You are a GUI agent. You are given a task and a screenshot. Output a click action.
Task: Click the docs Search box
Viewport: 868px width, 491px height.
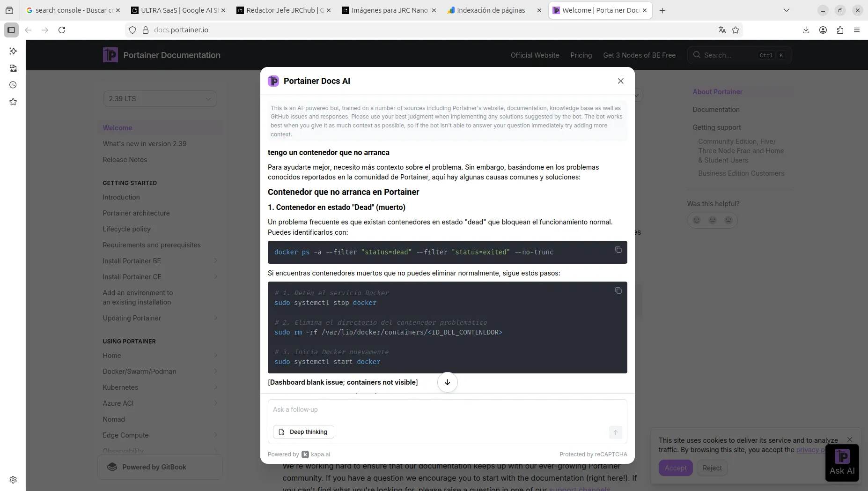click(x=740, y=55)
